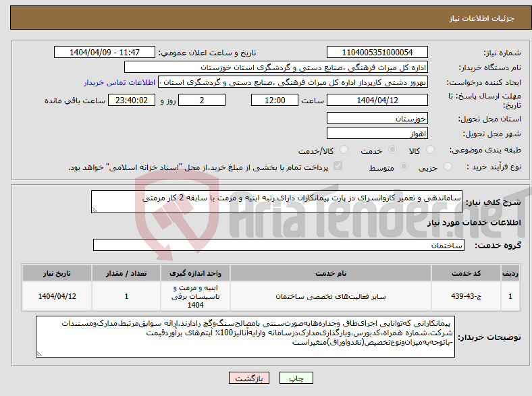This screenshot has height=396, width=532.
Task: Click the table date cell 1404/04/12
Action: coord(57,296)
